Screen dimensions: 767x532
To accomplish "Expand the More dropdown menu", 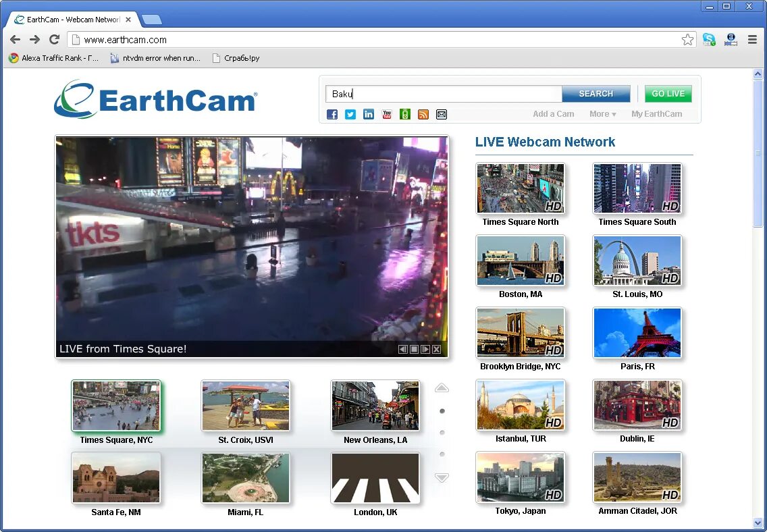I will click(603, 114).
